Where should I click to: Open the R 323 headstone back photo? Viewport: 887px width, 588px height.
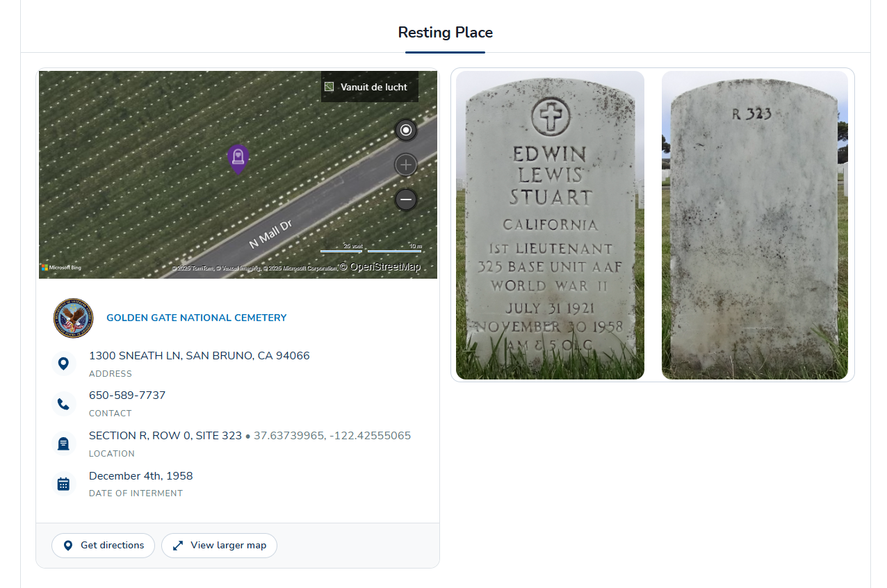754,225
